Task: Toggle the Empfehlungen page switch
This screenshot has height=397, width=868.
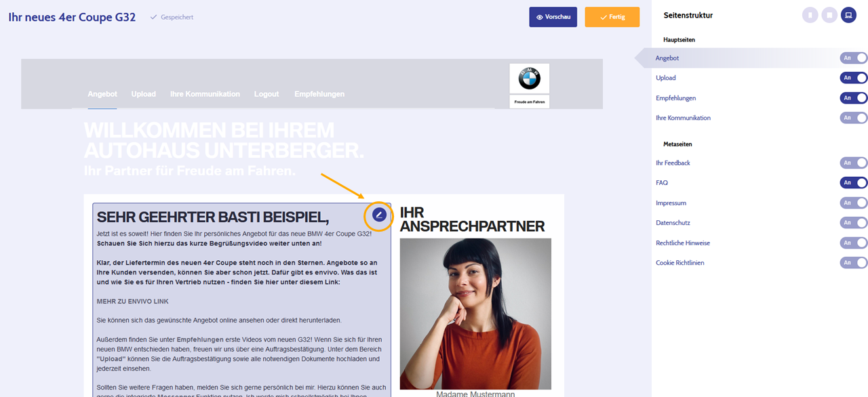Action: (854, 98)
